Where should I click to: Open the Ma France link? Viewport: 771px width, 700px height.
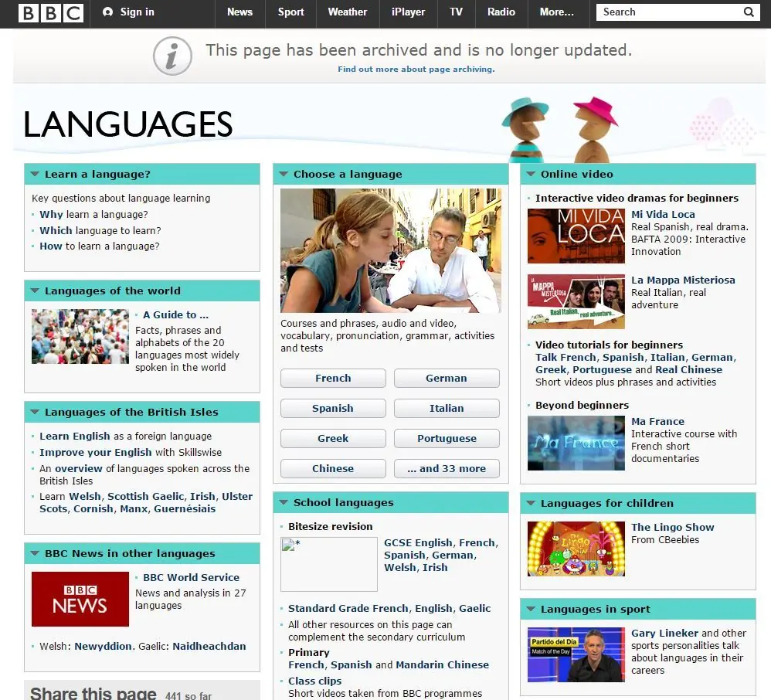657,422
